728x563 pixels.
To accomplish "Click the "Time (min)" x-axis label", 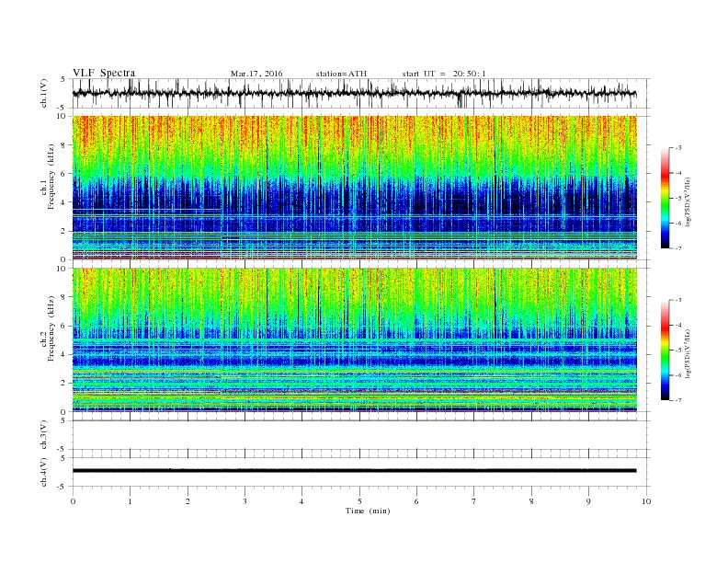I will (x=368, y=511).
